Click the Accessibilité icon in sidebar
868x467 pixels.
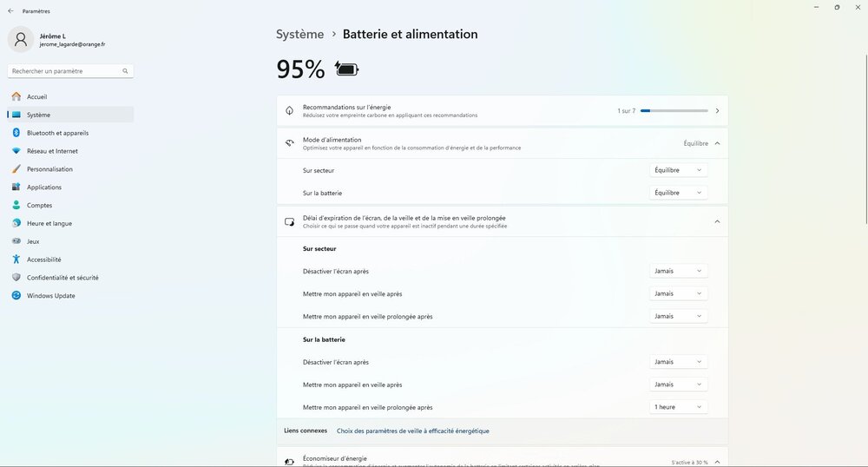pos(16,260)
